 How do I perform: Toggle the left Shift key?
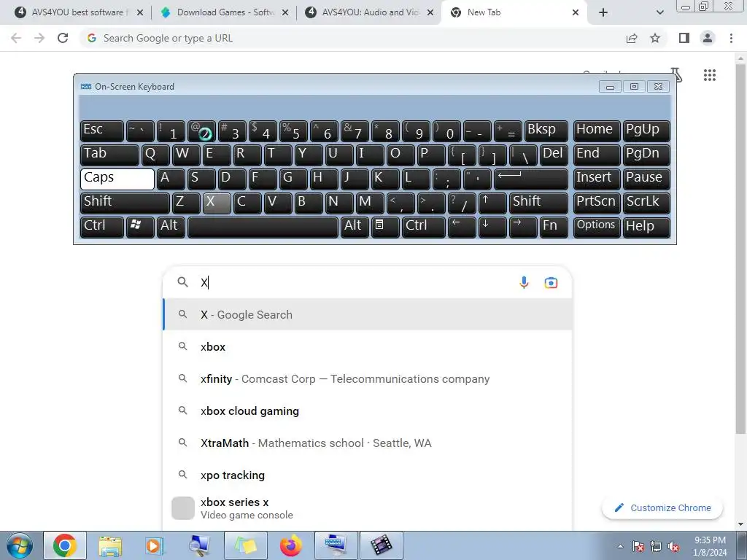click(125, 203)
